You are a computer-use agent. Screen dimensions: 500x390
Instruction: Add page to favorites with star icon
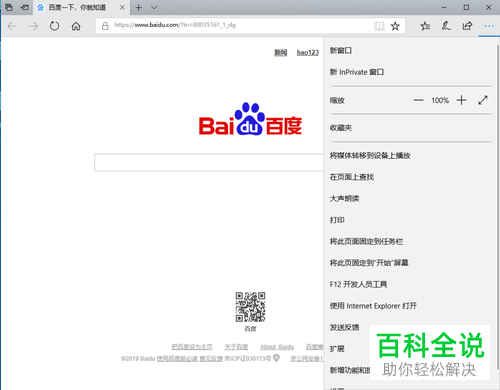(x=395, y=26)
